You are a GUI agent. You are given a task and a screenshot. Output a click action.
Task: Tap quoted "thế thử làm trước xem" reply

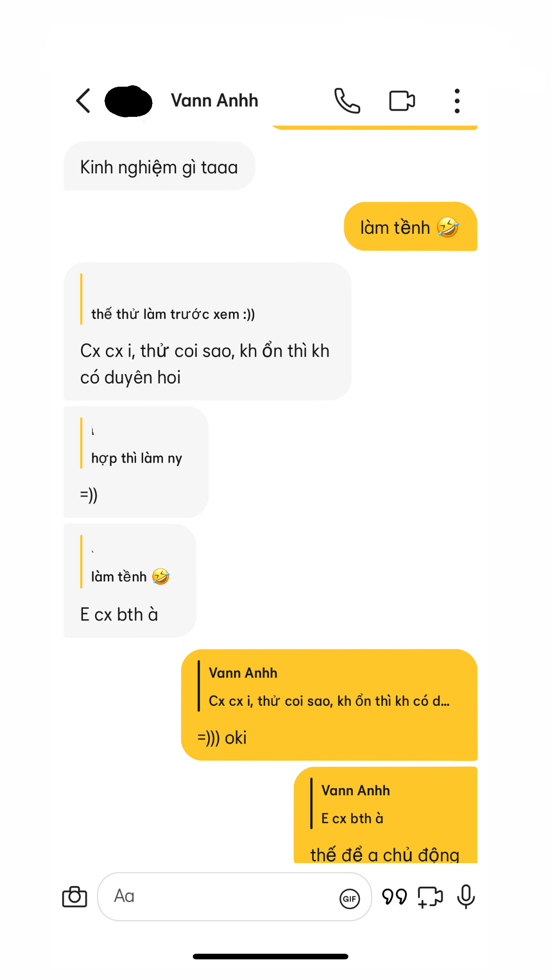172,314
